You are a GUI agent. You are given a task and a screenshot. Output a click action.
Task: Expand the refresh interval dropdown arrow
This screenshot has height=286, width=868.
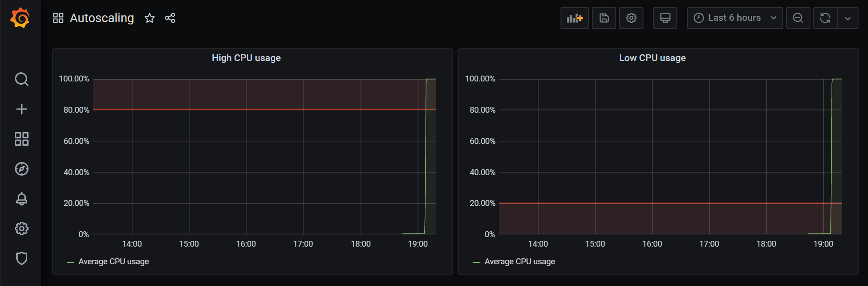tap(848, 18)
